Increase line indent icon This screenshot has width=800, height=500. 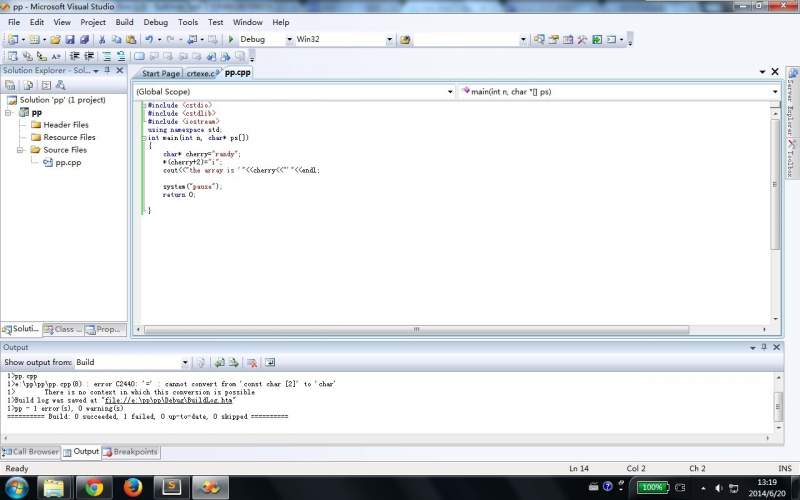89,56
